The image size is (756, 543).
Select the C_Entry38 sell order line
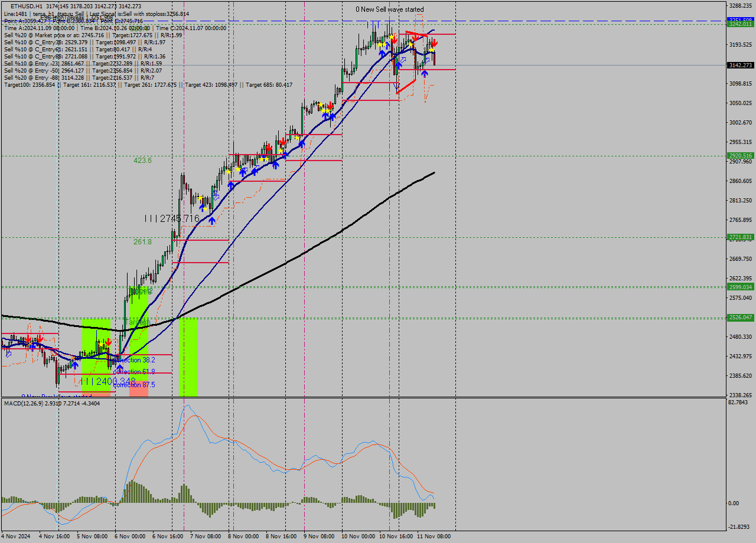[x=84, y=42]
